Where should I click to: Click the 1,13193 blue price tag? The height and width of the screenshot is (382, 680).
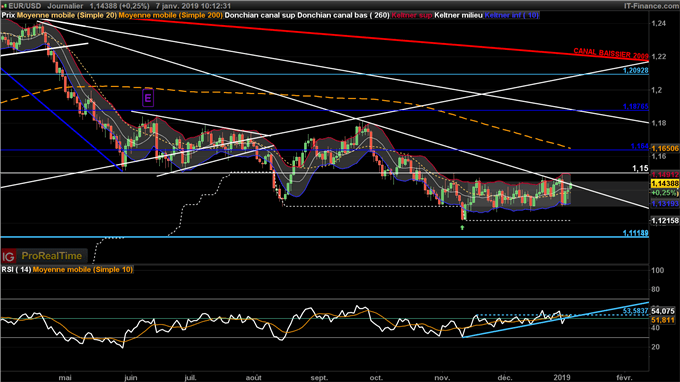665,203
